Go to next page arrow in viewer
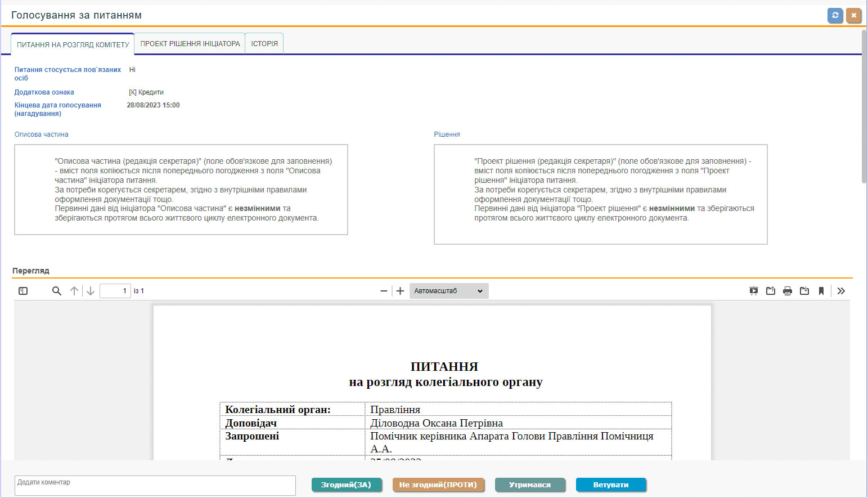The image size is (868, 498). 90,291
